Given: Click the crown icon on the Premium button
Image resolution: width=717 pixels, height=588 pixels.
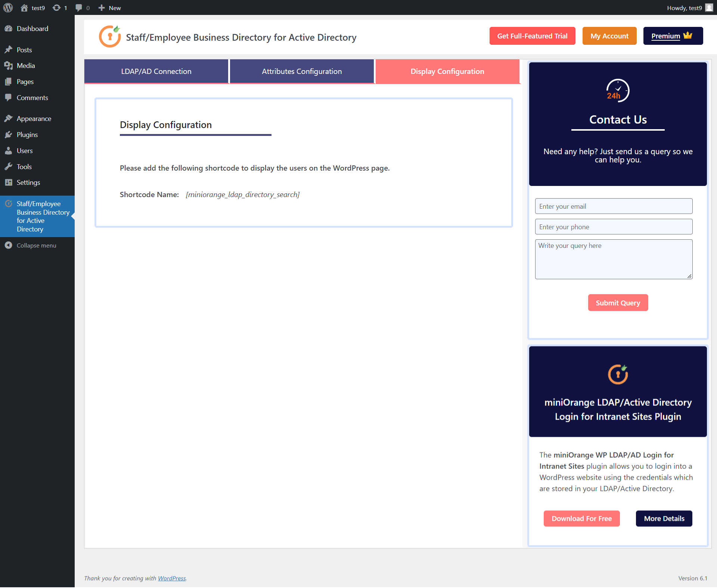Looking at the screenshot, I should 687,36.
